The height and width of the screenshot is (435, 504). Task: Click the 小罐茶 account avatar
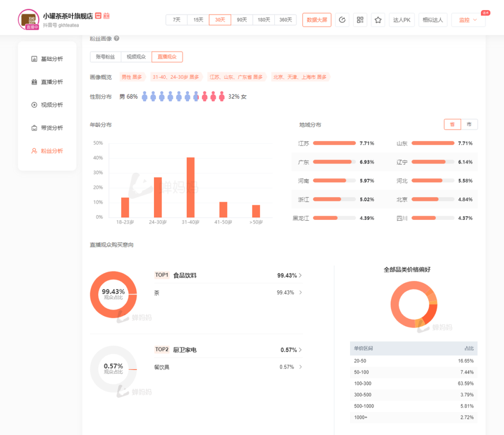28,20
